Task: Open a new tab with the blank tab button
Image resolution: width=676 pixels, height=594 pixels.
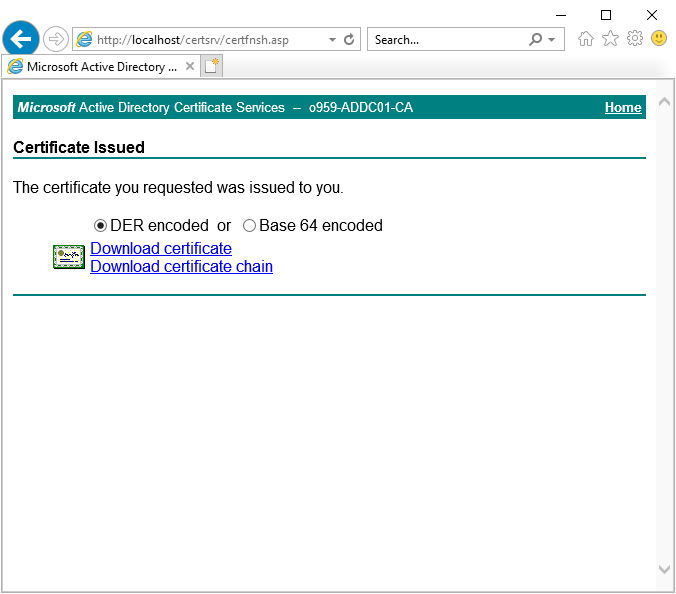Action: 212,66
